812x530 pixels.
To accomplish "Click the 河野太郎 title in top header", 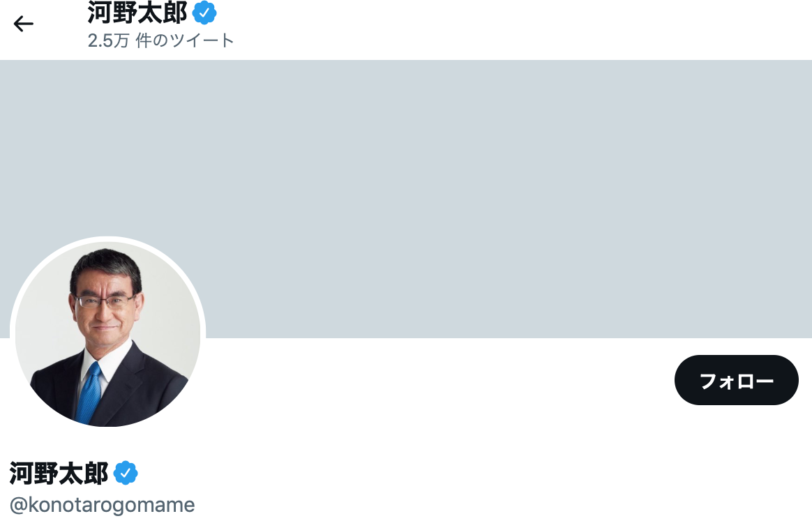I will click(137, 13).
